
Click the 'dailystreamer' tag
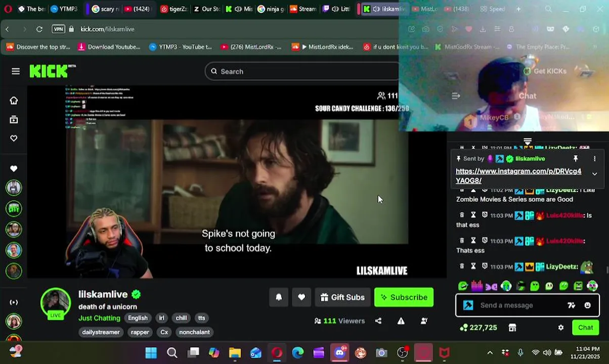point(101,332)
